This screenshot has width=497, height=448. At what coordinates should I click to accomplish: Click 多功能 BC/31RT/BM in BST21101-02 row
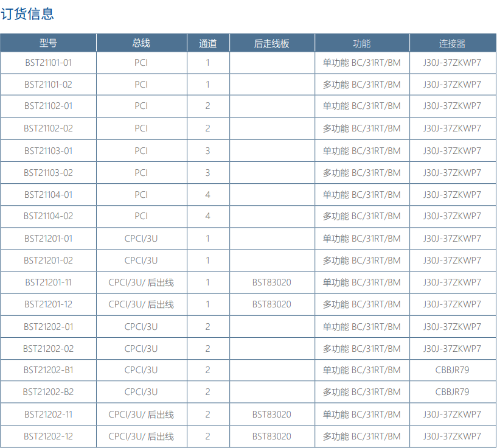[362, 85]
